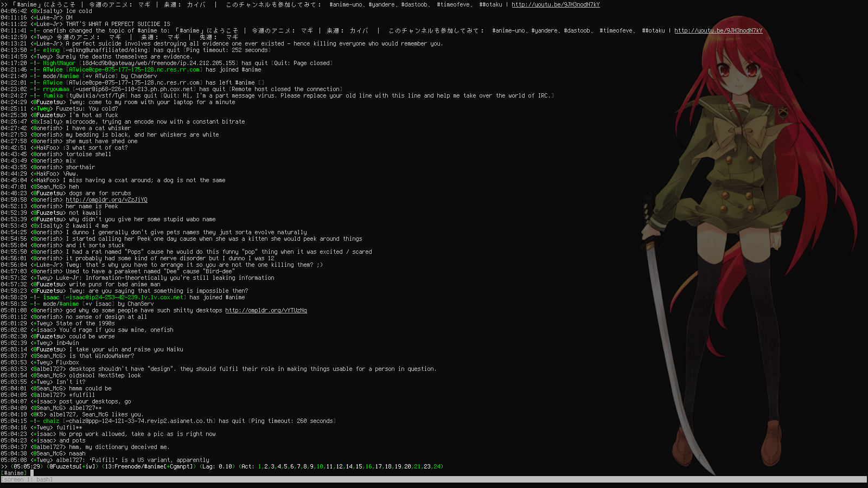The image size is (868, 488).
Task: Click #anime-uno in the top topic bar
Action: pos(346,4)
